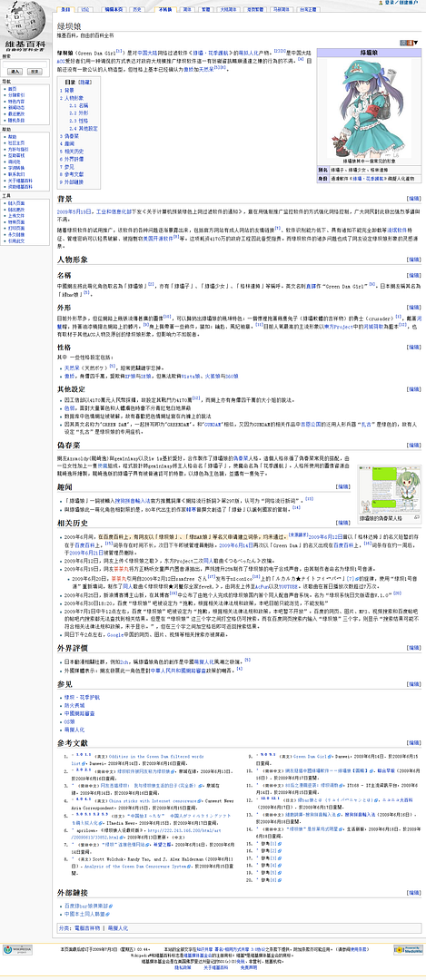Open 特殊页面 in the toolbox
This screenshot has height=980, width=426.
(16, 220)
